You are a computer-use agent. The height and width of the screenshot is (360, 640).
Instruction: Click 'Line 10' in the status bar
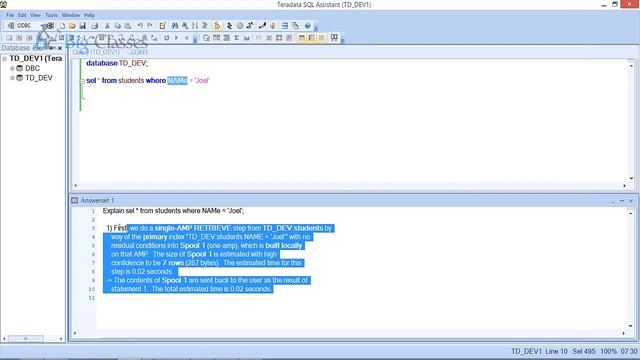tap(556, 351)
